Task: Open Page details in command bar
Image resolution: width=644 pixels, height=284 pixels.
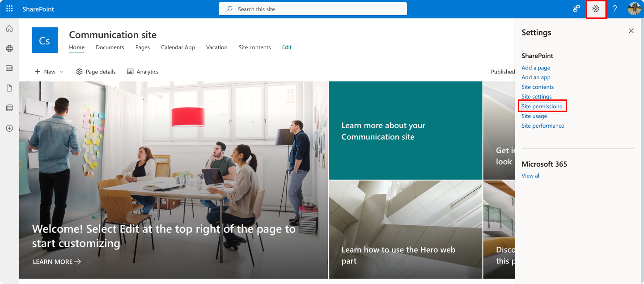Action: pyautogui.click(x=96, y=72)
